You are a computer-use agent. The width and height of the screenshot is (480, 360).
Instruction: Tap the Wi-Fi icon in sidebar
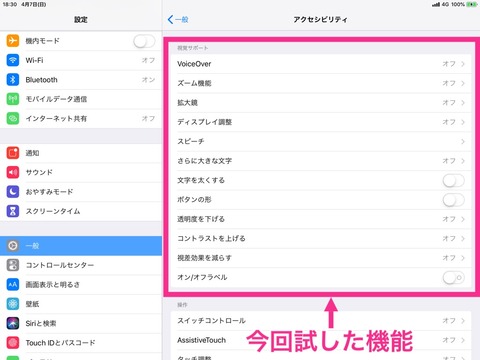point(13,60)
